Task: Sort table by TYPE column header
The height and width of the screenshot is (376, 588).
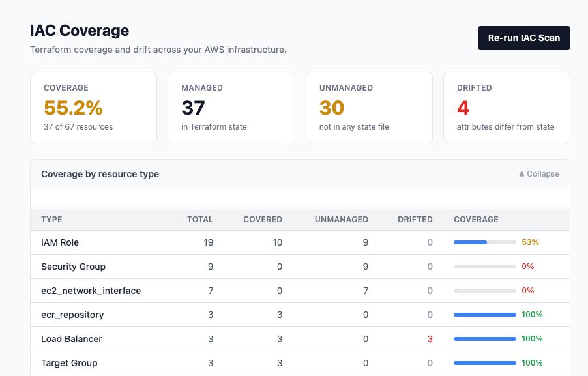Action: tap(51, 220)
